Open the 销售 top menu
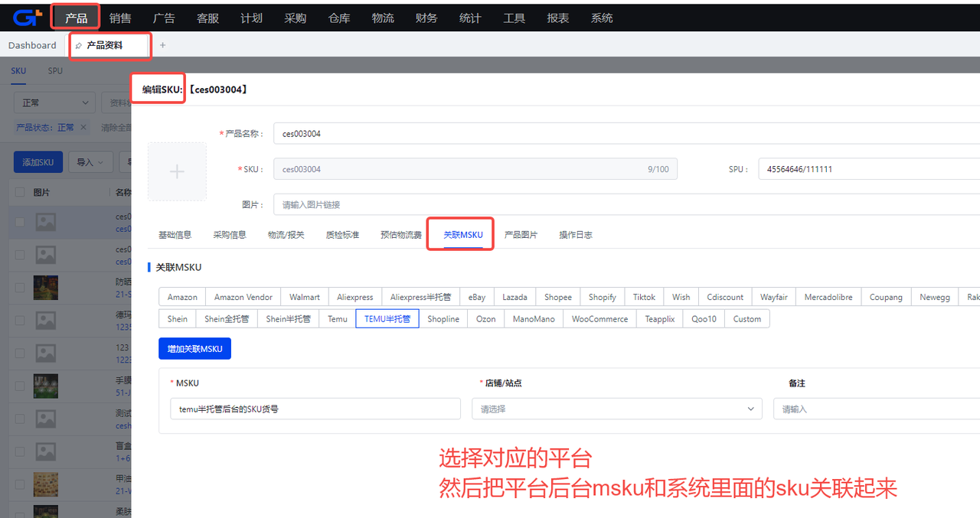Screen dimensions: 980x518 pos(120,18)
